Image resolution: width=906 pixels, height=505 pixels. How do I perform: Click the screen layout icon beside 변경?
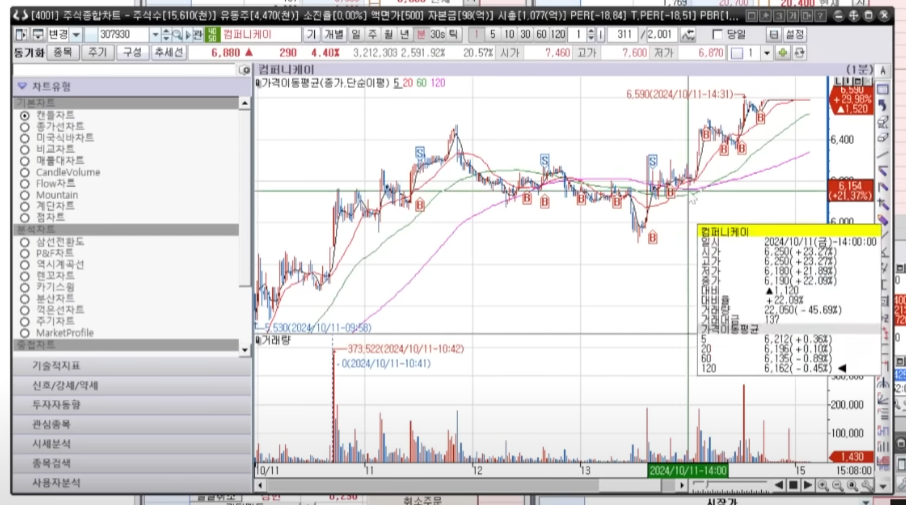(x=37, y=35)
